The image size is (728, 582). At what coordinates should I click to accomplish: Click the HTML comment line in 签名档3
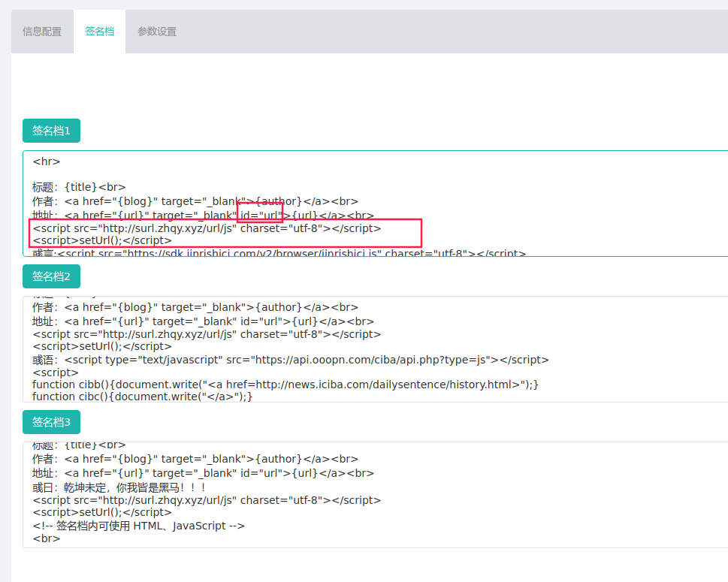[138, 526]
